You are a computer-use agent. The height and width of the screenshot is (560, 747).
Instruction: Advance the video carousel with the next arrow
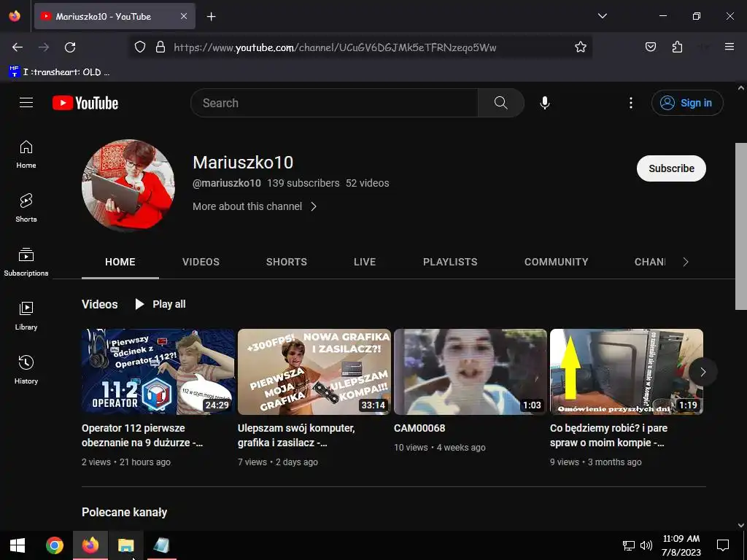pyautogui.click(x=703, y=372)
